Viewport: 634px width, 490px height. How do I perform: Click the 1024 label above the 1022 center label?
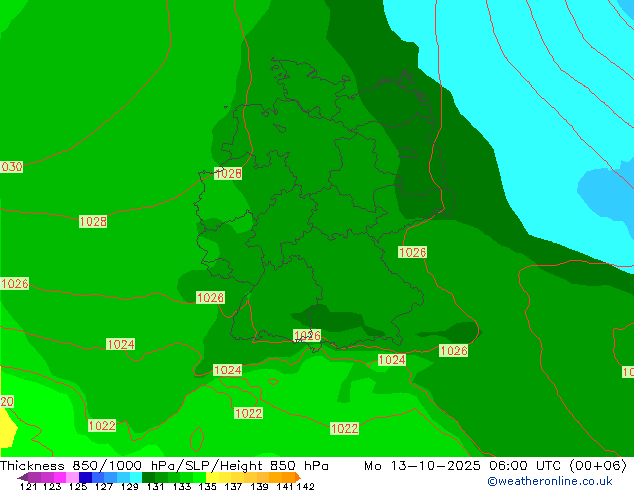pos(228,370)
